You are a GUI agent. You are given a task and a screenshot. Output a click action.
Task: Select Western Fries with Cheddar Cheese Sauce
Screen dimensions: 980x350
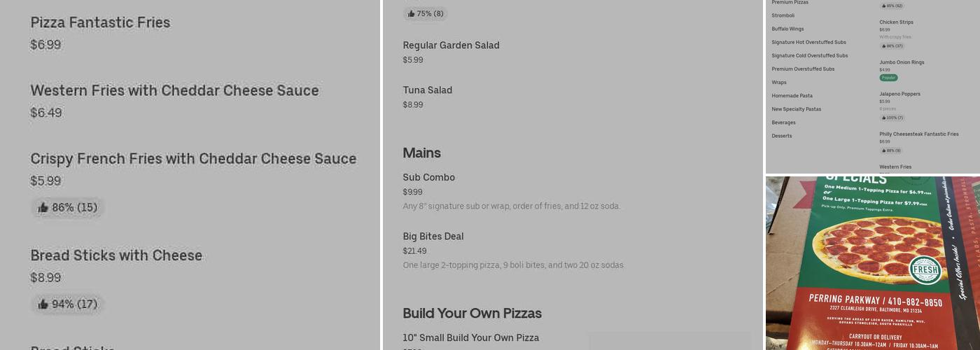click(x=174, y=90)
